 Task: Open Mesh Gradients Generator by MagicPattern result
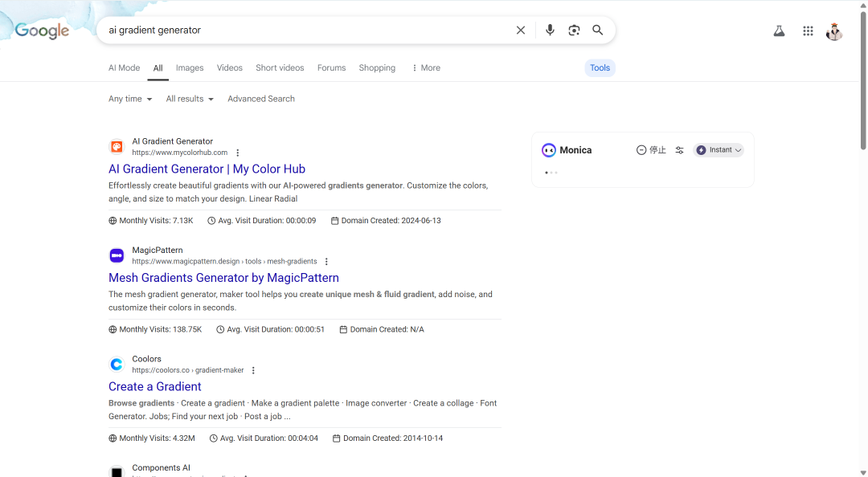[223, 278]
